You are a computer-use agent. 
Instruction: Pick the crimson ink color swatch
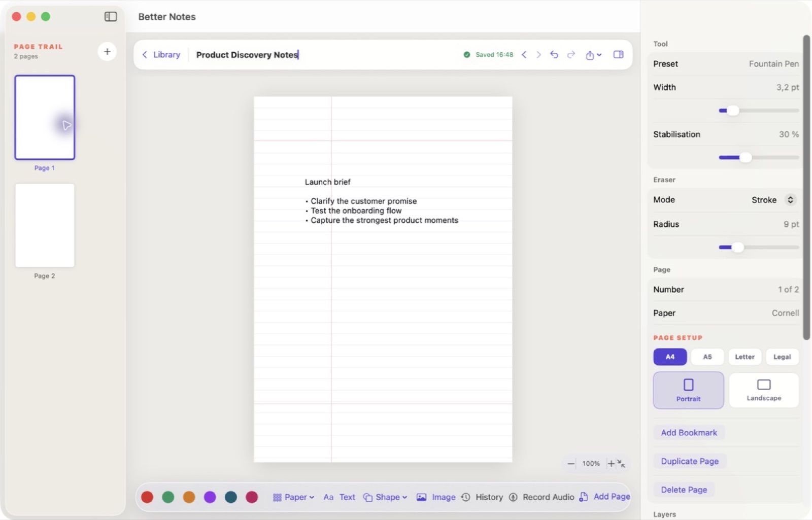coord(252,497)
